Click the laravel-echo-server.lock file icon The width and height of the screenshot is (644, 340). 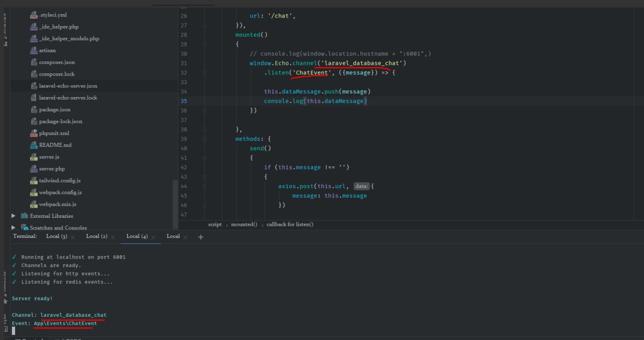34,98
